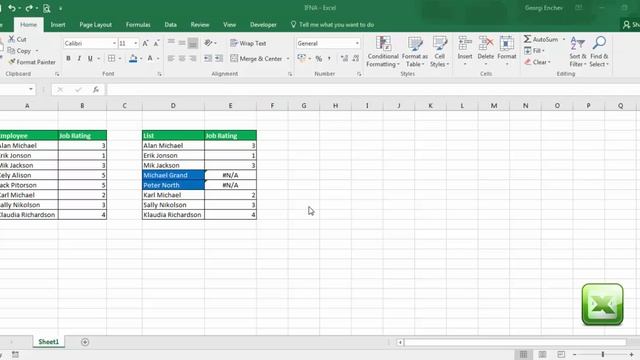Image resolution: width=640 pixels, height=360 pixels.
Task: Switch to the Insert tab
Action: click(x=58, y=25)
